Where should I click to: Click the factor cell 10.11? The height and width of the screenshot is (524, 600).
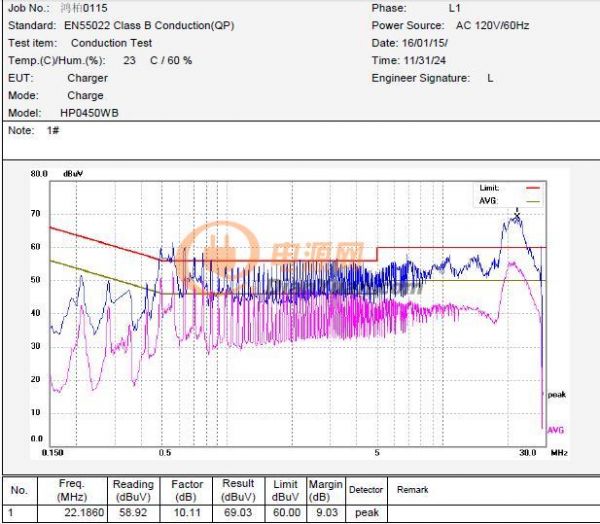pyautogui.click(x=187, y=513)
